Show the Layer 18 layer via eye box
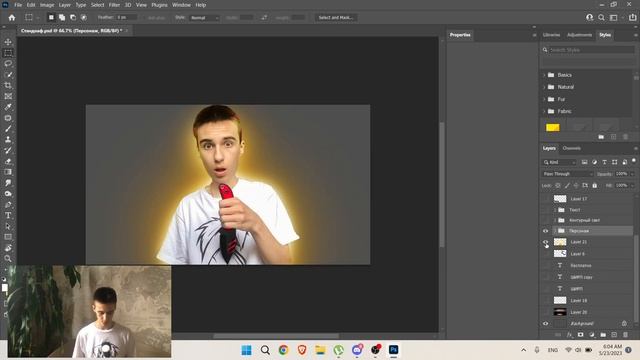 tap(545, 300)
